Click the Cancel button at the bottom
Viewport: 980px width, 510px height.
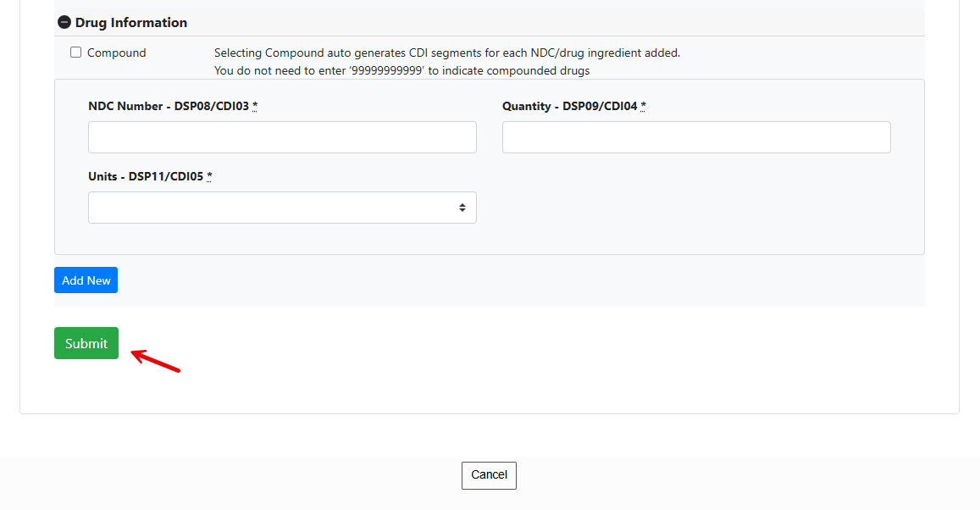point(489,475)
